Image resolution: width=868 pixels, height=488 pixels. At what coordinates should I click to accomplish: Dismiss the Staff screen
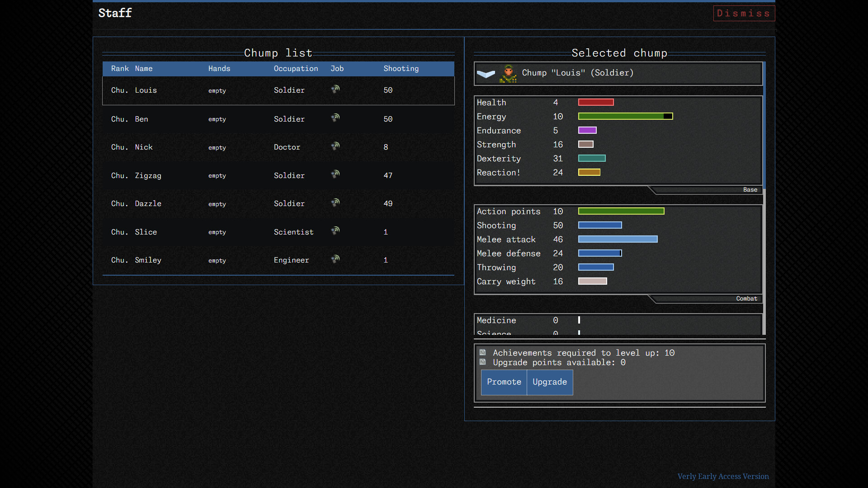pyautogui.click(x=744, y=14)
